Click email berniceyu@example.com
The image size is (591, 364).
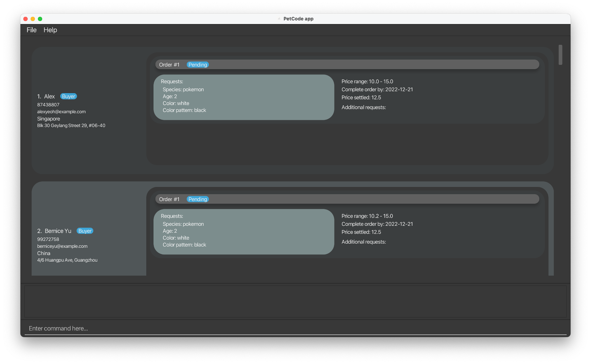(x=62, y=246)
